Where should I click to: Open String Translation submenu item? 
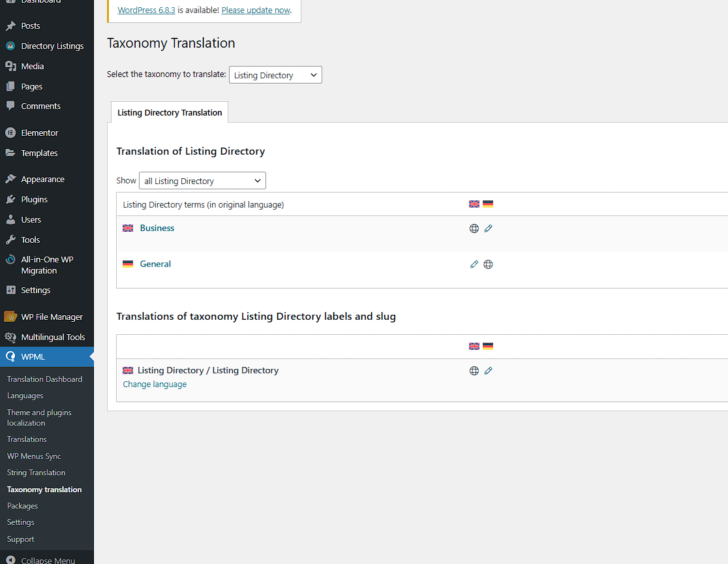pyautogui.click(x=37, y=473)
